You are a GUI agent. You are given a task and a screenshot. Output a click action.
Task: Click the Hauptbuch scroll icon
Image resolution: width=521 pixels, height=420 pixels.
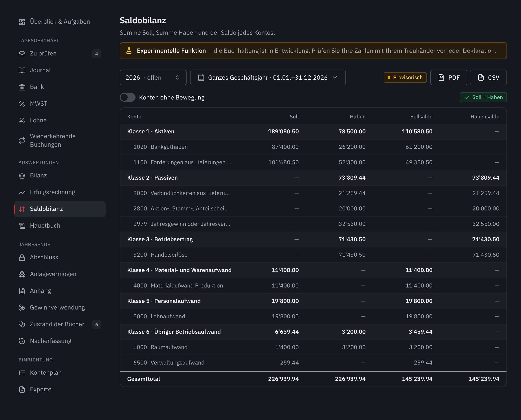[22, 226]
